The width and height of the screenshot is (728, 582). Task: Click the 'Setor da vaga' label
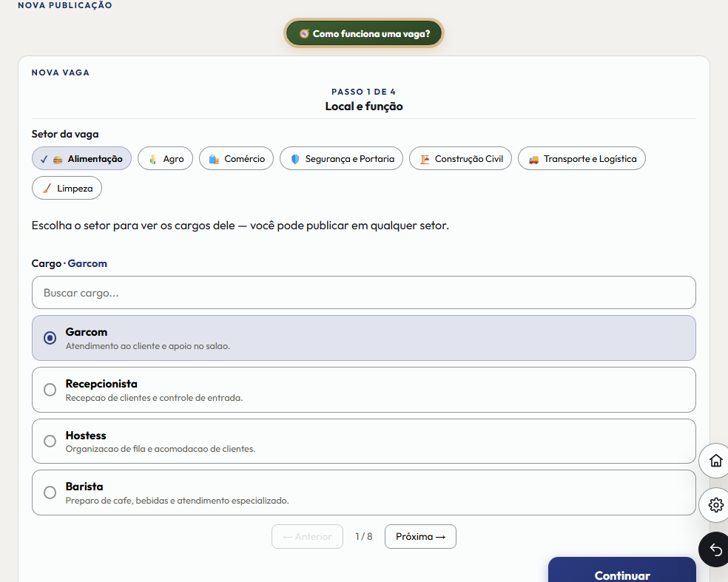[65, 134]
